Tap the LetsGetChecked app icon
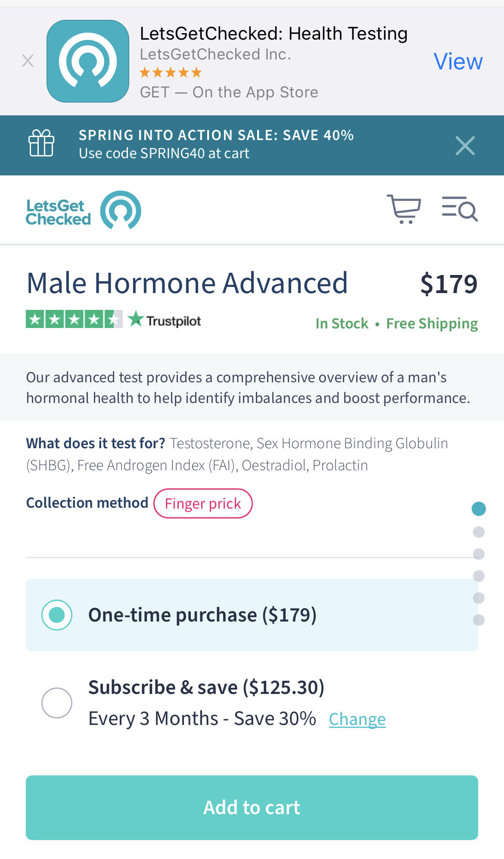The height and width of the screenshot is (859, 504). click(88, 61)
